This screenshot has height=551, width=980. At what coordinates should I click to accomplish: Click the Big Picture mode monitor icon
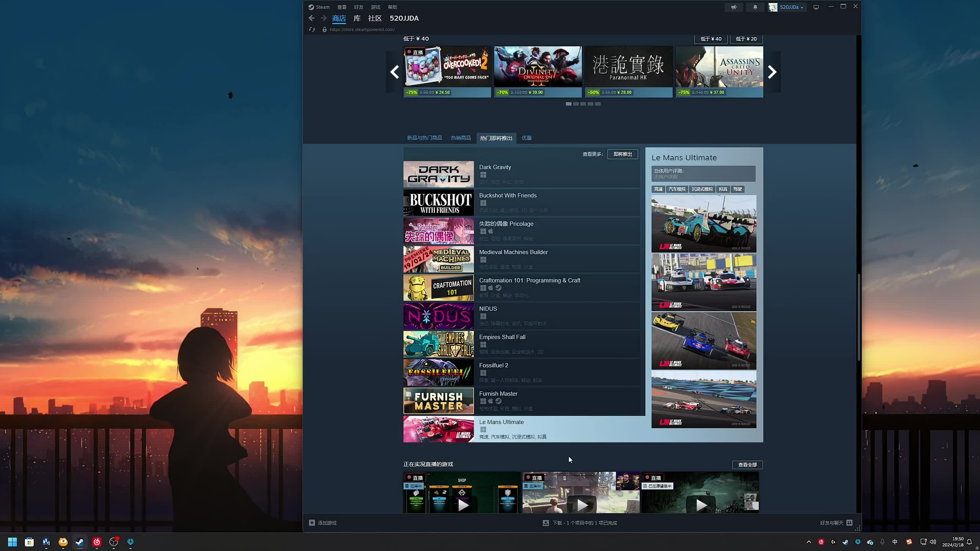[x=816, y=7]
